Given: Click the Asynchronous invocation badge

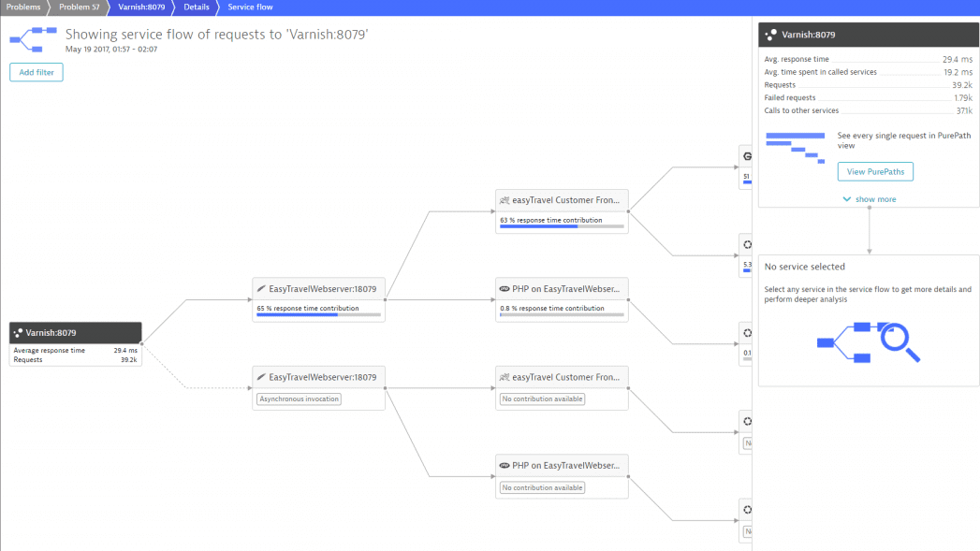Looking at the screenshot, I should click(300, 399).
